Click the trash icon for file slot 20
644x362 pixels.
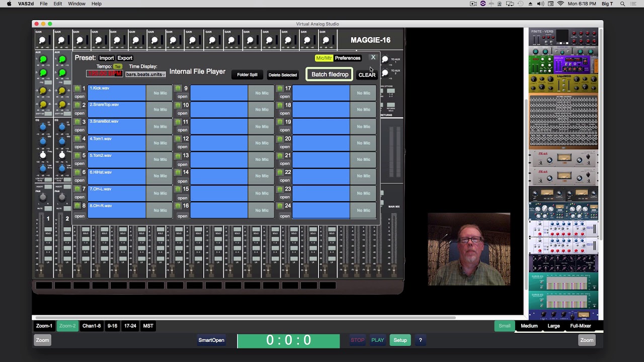pos(280,139)
